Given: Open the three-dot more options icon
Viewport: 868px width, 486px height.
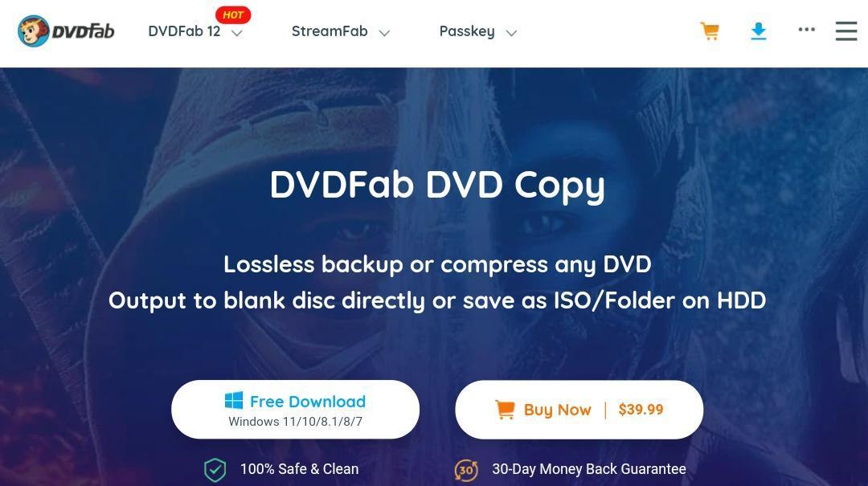Looking at the screenshot, I should pyautogui.click(x=807, y=30).
